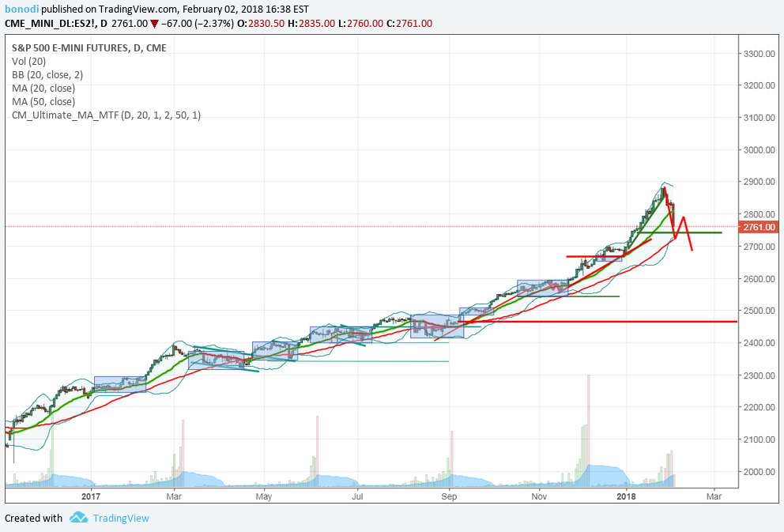784x532 pixels.
Task: Click the Sep time axis label
Action: pos(449,496)
